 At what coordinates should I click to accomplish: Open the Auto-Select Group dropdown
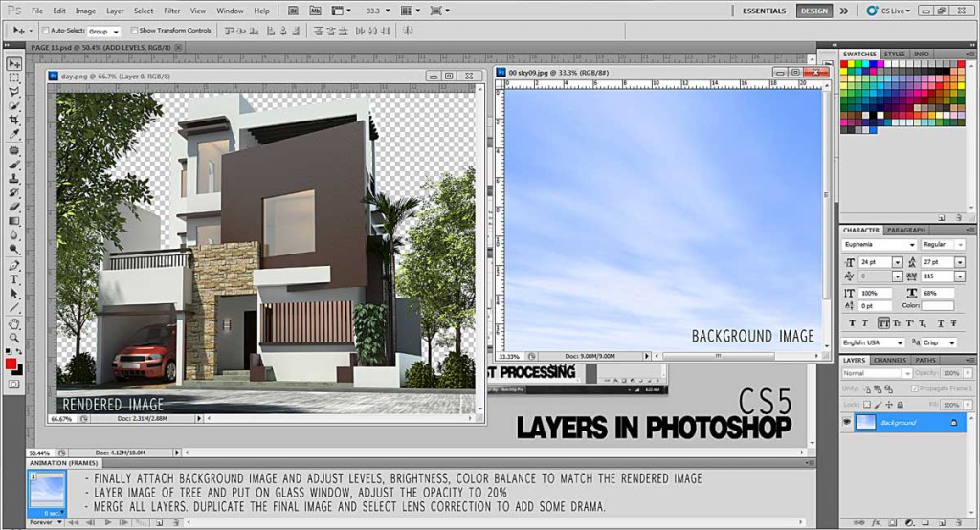(x=103, y=31)
